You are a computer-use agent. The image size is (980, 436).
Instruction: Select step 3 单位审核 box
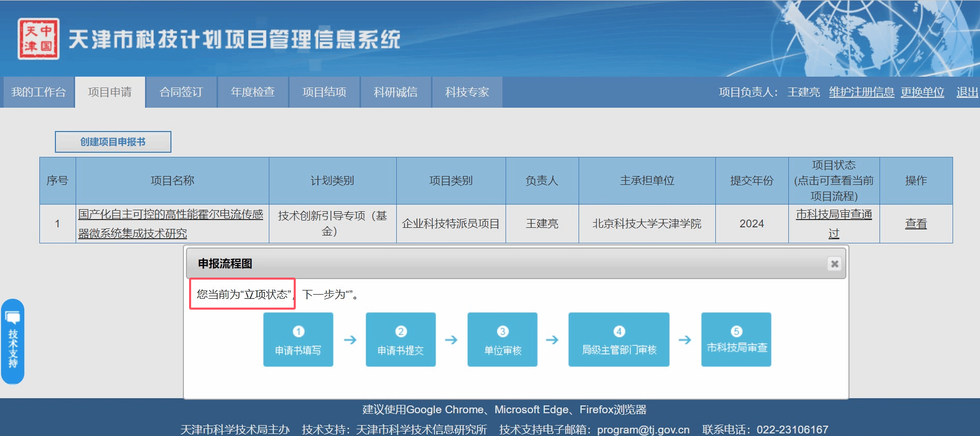(502, 340)
